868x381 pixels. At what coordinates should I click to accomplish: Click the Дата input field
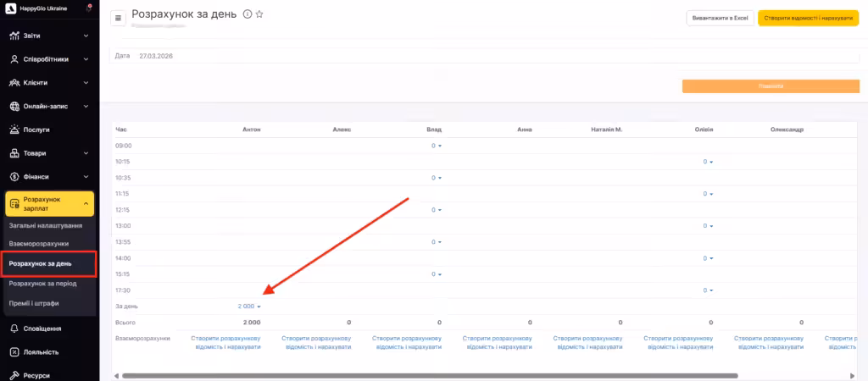(492, 56)
